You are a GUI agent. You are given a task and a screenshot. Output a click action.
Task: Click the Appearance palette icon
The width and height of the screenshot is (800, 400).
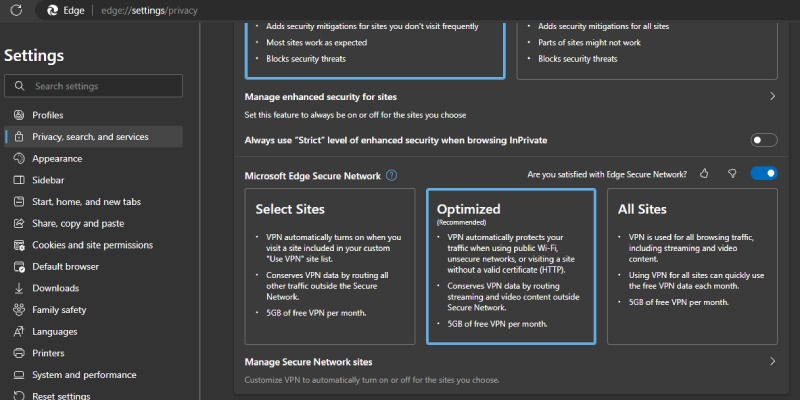point(19,159)
